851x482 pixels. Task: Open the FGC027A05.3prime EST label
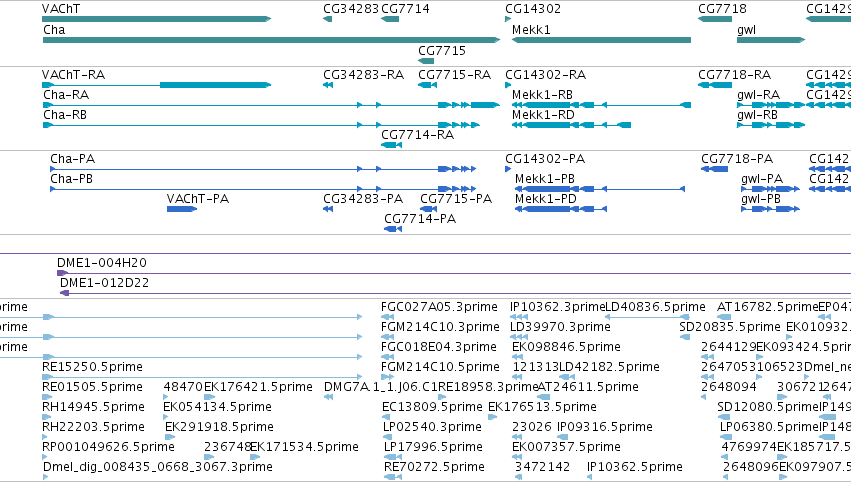click(x=439, y=307)
